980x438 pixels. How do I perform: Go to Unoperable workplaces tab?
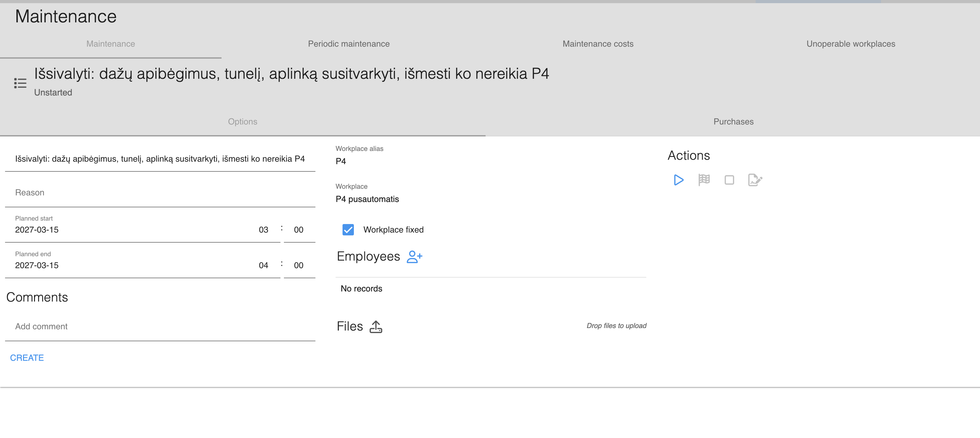tap(850, 44)
